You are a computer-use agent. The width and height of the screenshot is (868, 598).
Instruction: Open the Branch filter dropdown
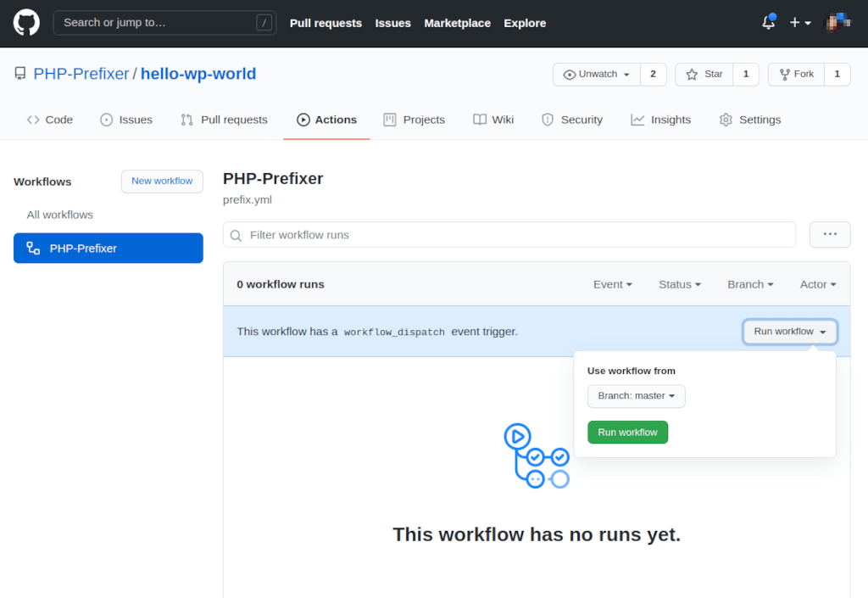coord(750,284)
